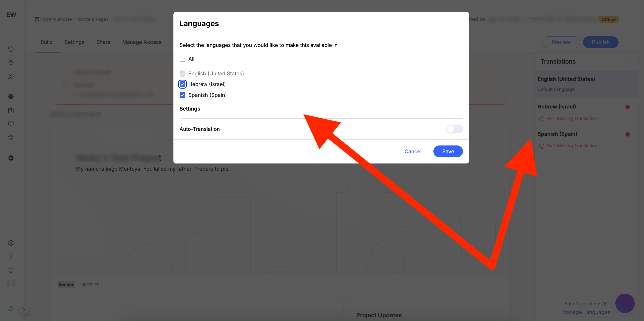
Task: Switch to the Settings tab
Action: 74,42
